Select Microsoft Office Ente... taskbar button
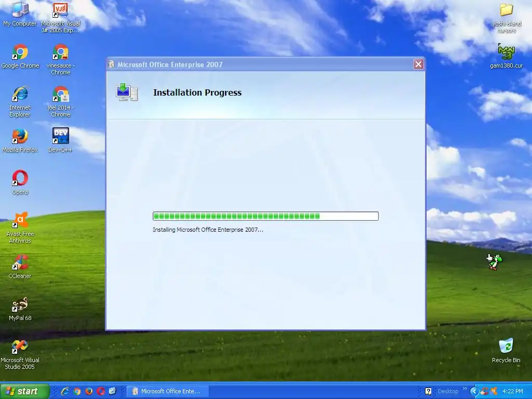 (x=168, y=391)
